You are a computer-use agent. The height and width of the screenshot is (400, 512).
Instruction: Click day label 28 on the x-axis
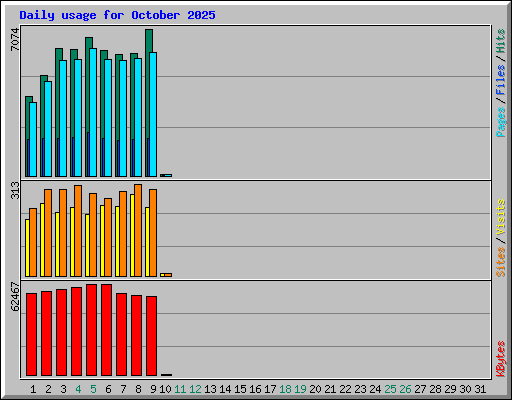click(x=435, y=389)
